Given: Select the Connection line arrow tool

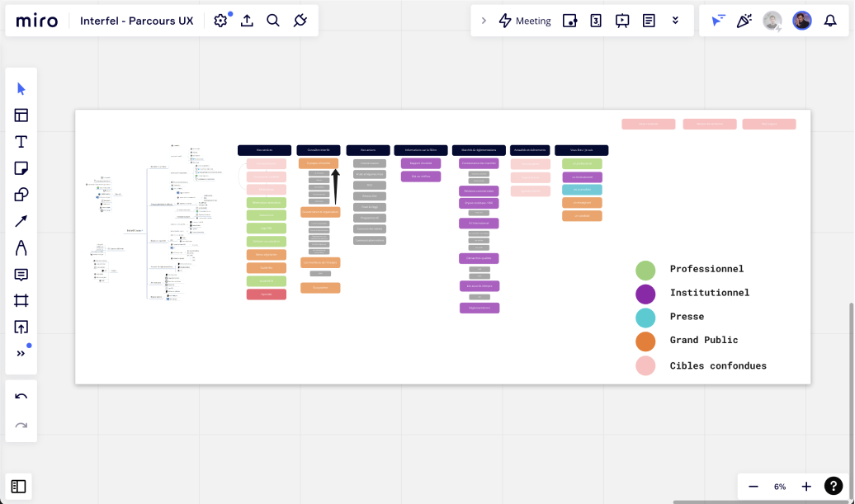Looking at the screenshot, I should pyautogui.click(x=21, y=221).
